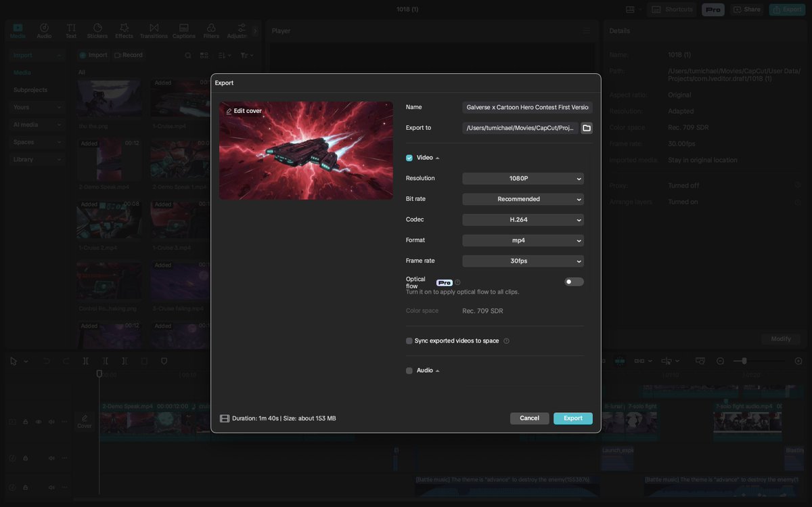812x507 pixels.
Task: Click the Modify button in Details panel
Action: tap(781, 339)
